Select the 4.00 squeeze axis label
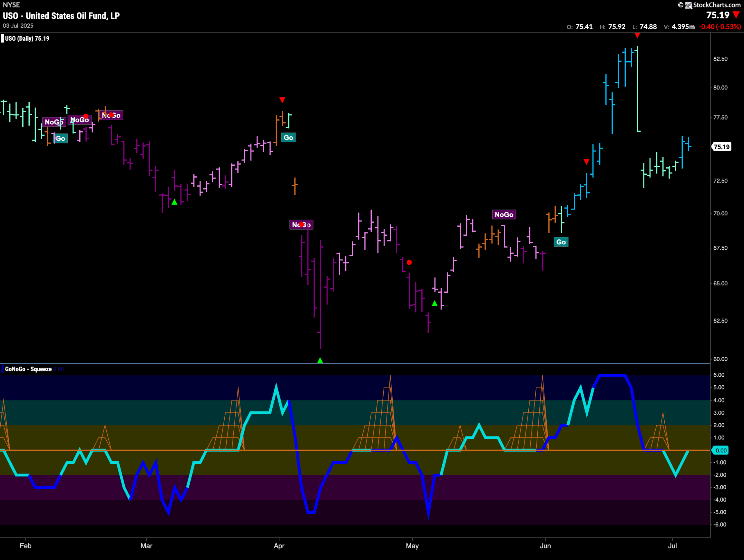Viewport: 744px width, 560px height. coord(719,400)
